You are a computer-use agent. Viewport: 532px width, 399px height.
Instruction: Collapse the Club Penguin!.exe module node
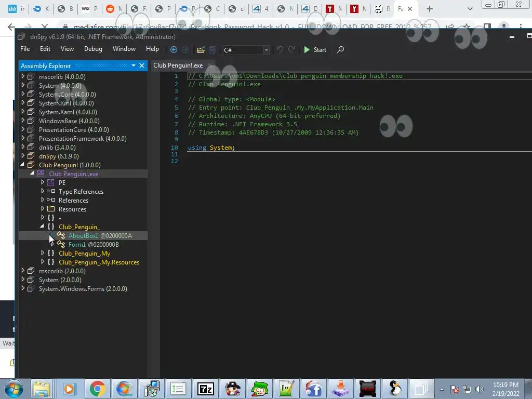[x=32, y=174]
